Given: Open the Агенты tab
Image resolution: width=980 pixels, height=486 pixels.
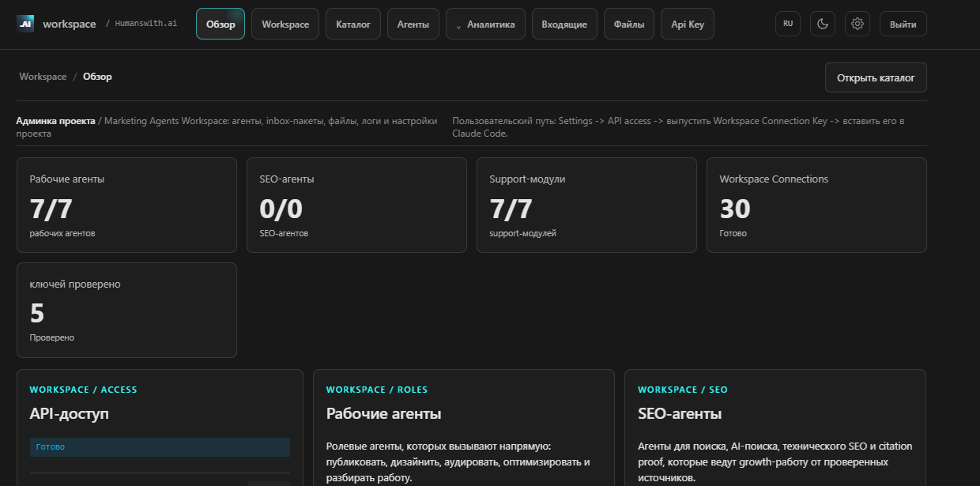Looking at the screenshot, I should [x=413, y=24].
